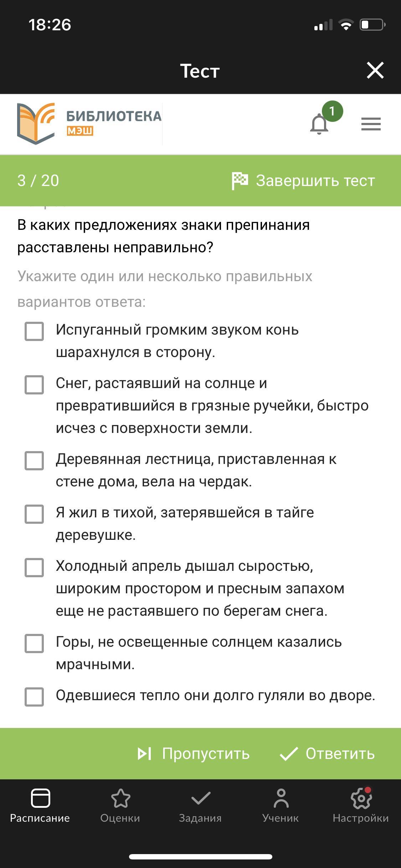Mark the 'Я жил в тихой' checkbox
The width and height of the screenshot is (401, 868).
(x=34, y=514)
